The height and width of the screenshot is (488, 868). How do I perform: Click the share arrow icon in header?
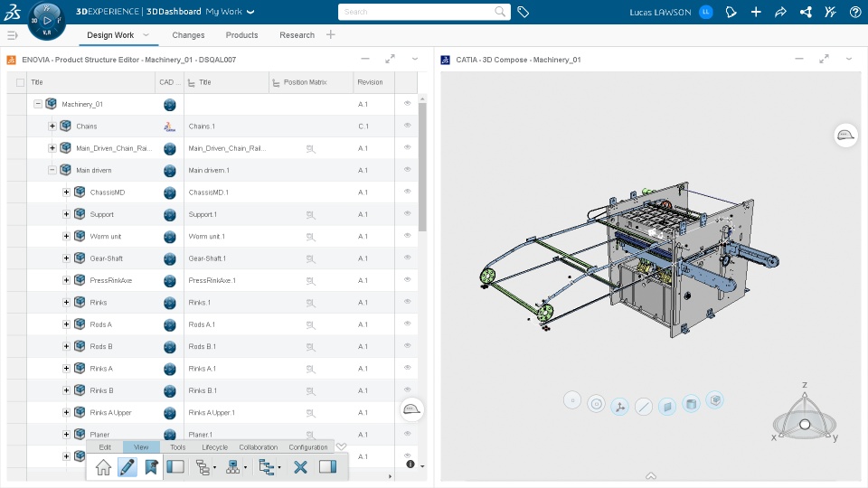780,12
